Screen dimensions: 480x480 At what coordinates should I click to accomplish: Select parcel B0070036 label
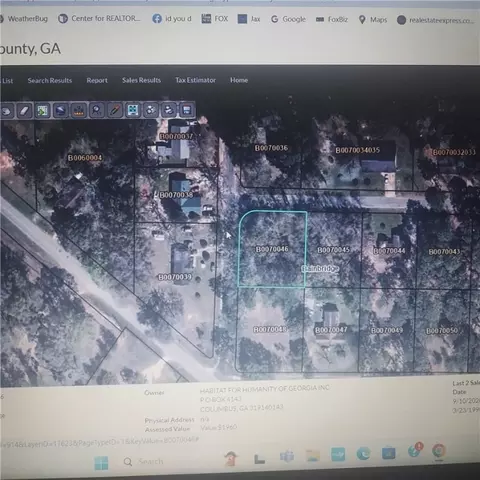coord(271,148)
